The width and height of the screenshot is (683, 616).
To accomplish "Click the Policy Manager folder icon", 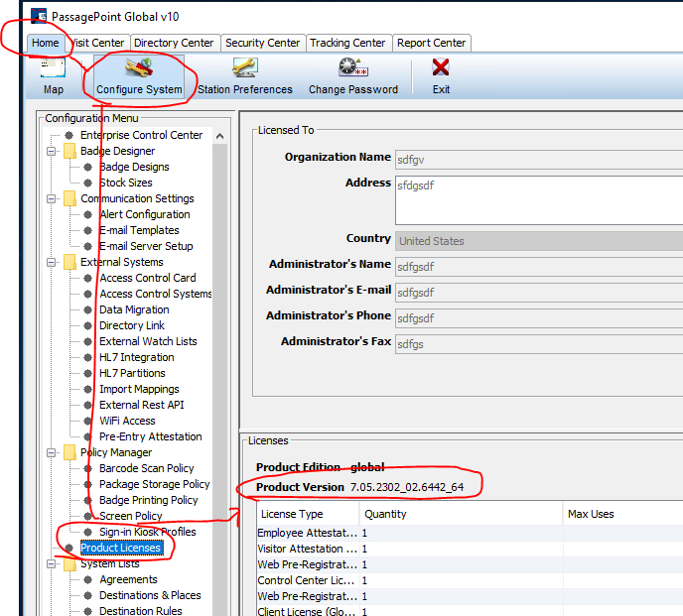I will 69,452.
